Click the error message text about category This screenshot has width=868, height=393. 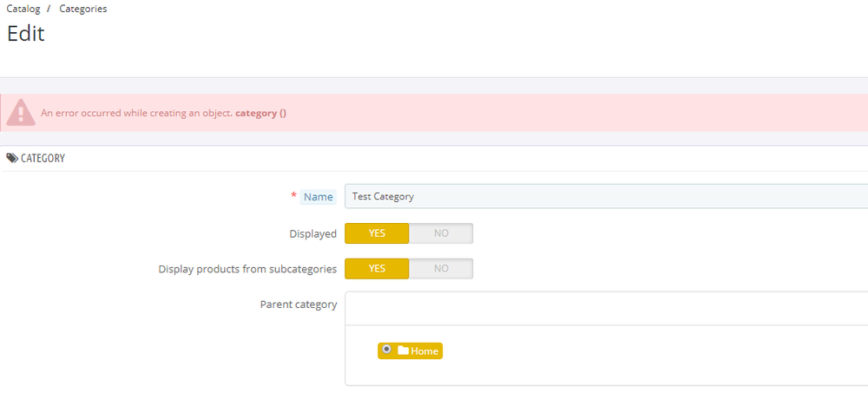[x=163, y=114]
